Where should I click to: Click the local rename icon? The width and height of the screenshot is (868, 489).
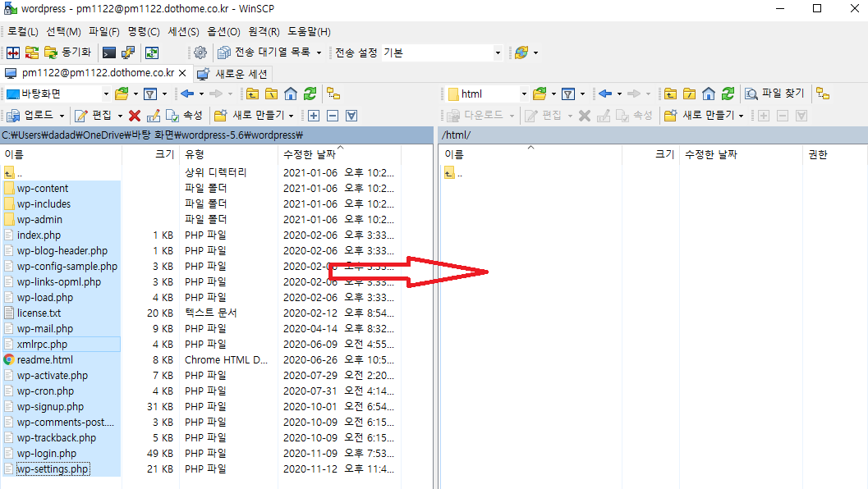point(154,115)
